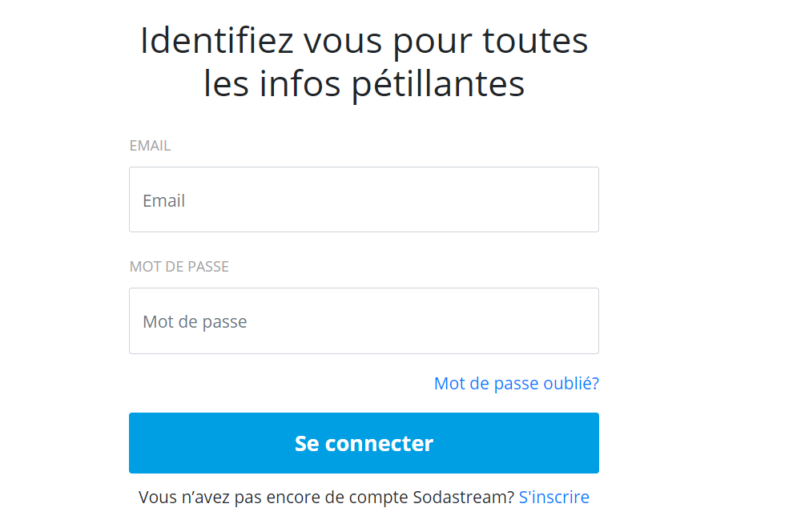
Task: Activate the password entry field
Action: pos(364,320)
